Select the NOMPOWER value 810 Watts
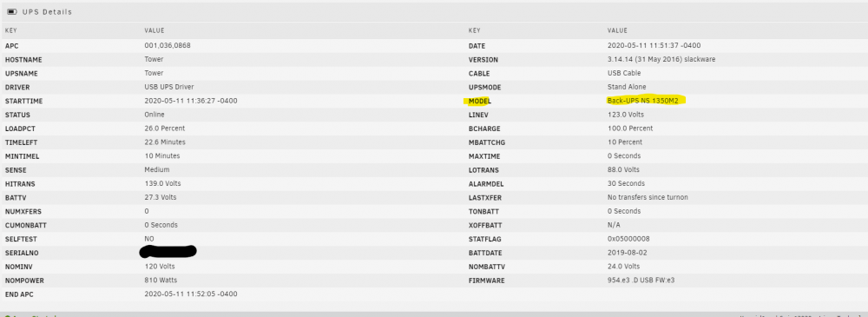The image size is (868, 317). point(161,281)
